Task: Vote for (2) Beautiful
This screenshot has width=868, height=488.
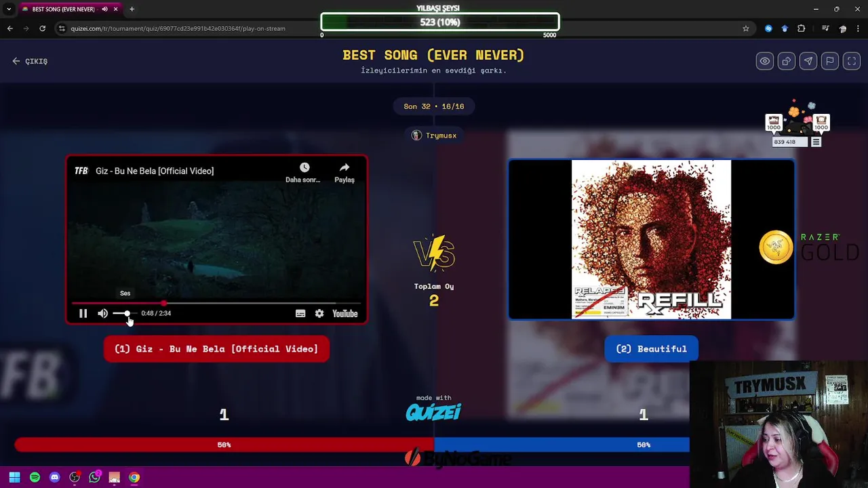Action: 651,348
